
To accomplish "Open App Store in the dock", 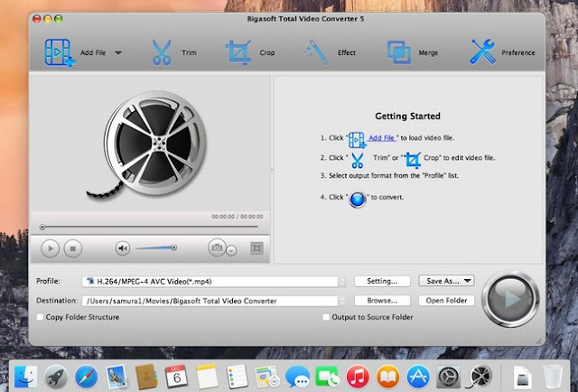I will click(x=418, y=377).
